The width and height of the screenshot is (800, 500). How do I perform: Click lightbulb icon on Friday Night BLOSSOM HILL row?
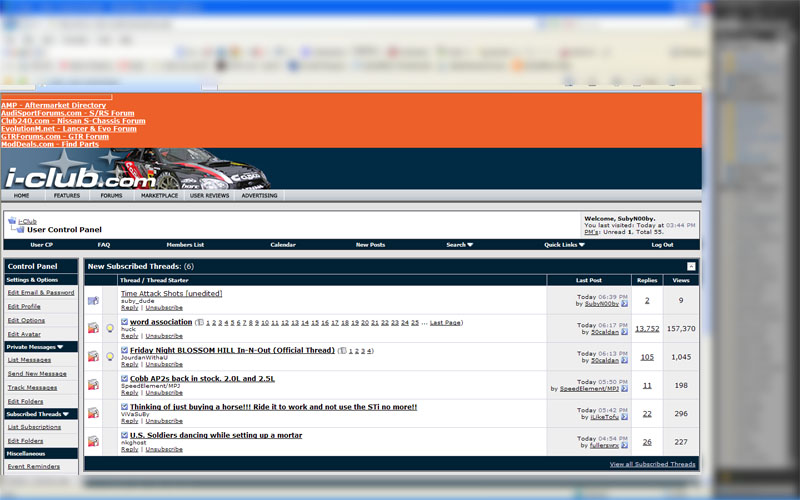point(110,356)
